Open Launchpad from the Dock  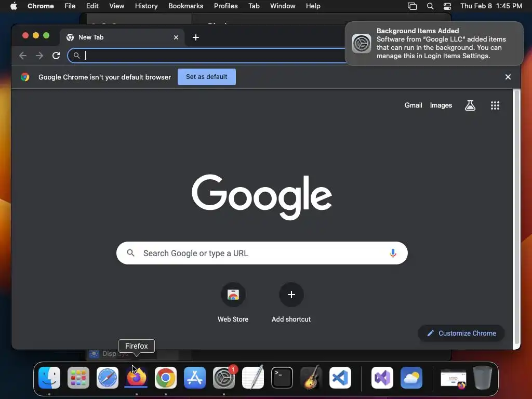point(78,378)
